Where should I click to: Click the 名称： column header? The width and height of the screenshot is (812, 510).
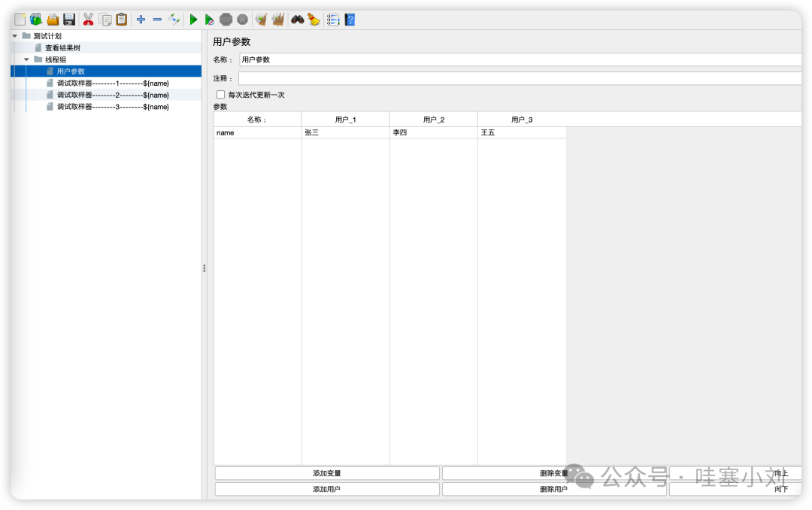(257, 120)
